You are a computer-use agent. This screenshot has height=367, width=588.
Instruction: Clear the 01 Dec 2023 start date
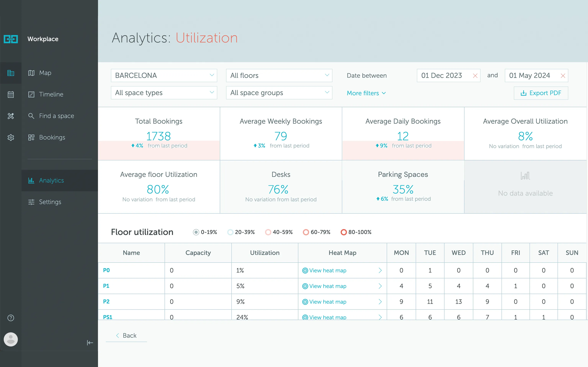[x=475, y=76]
